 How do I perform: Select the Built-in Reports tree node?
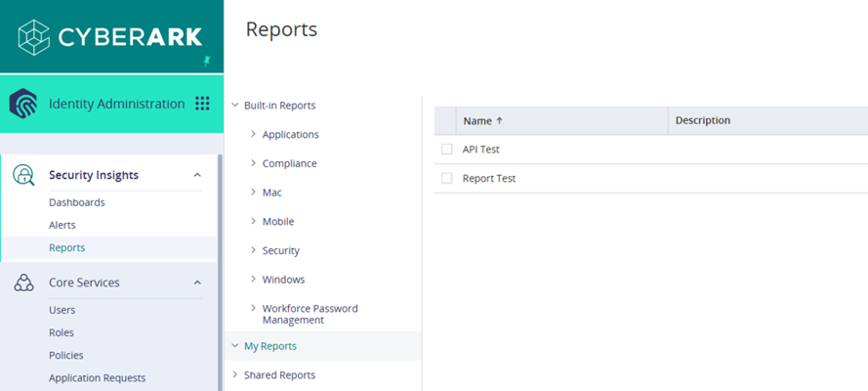(279, 106)
